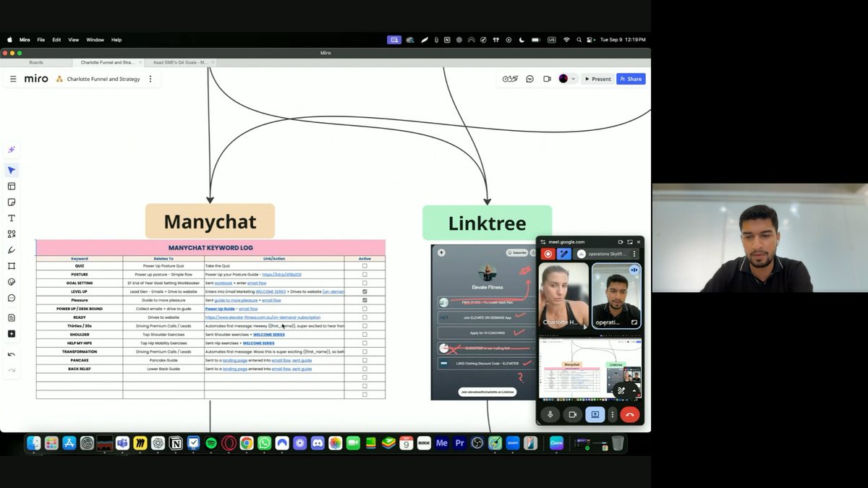
Task: Open Miro AI sparkle tool
Action: (12, 150)
